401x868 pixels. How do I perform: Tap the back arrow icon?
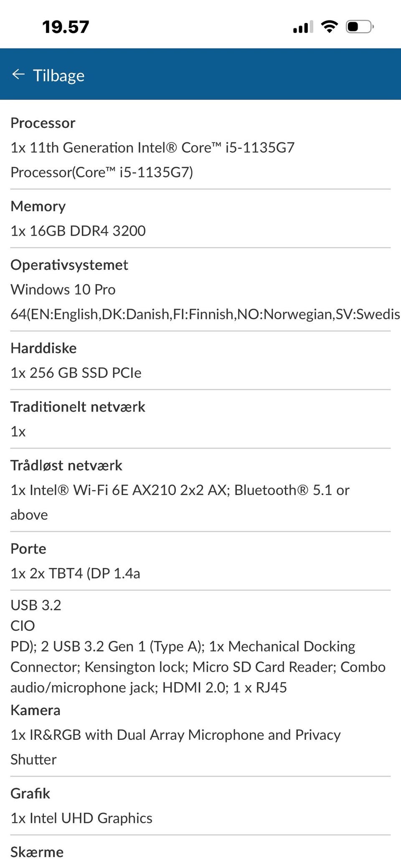pyautogui.click(x=18, y=75)
